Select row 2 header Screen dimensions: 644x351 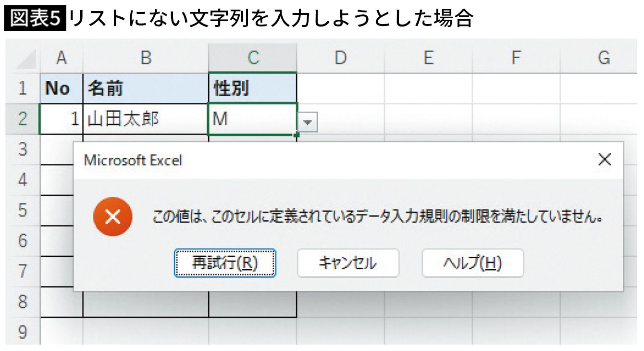pos(22,119)
